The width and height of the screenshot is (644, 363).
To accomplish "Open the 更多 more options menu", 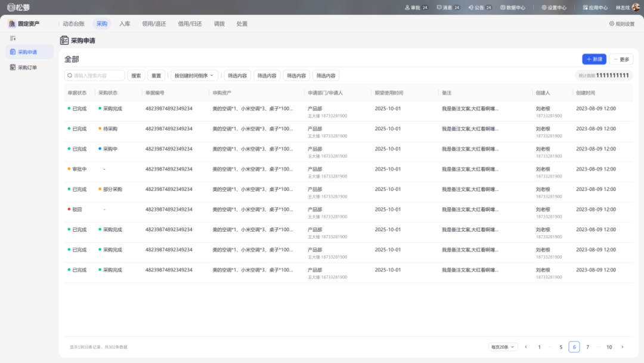I will 621,59.
